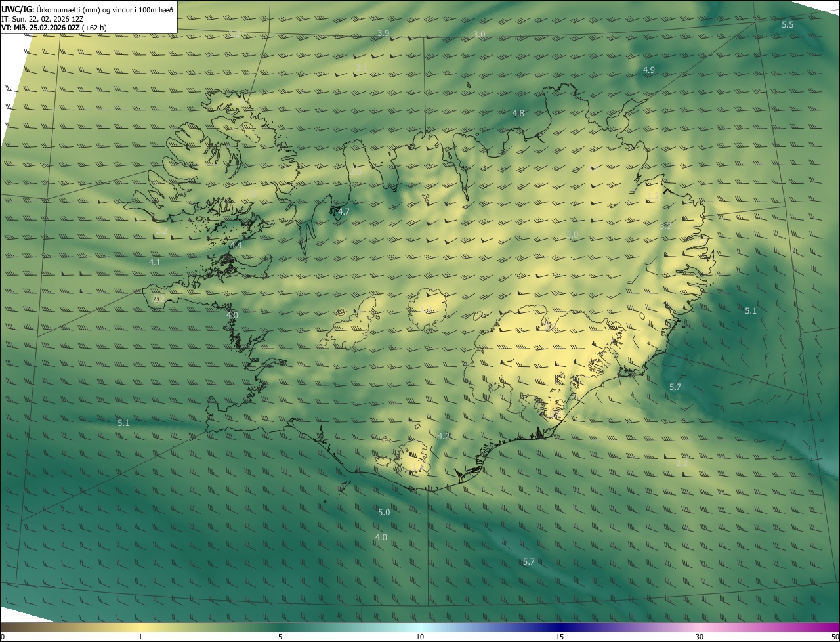840x642 pixels.
Task: Click the 4.4 value label on the map
Action: pos(236,245)
